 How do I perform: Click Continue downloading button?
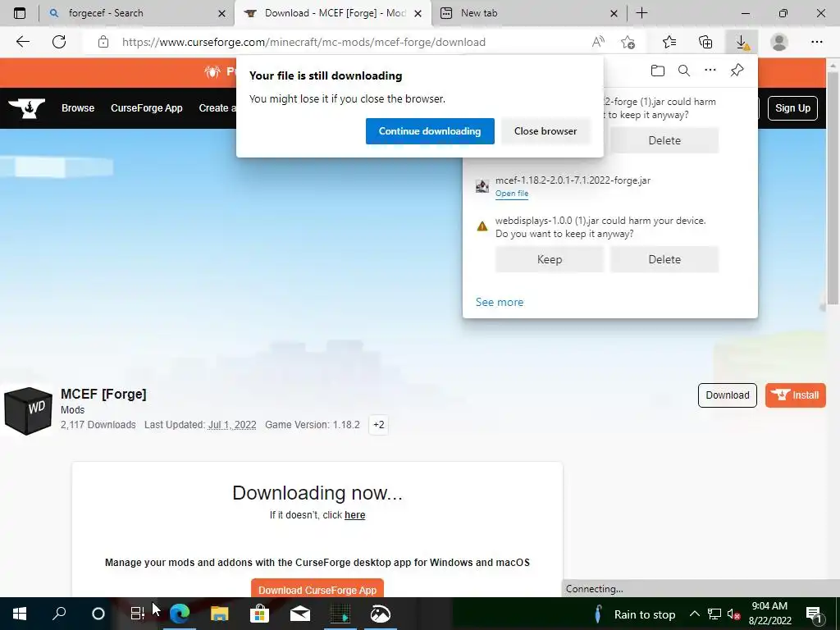tap(430, 131)
